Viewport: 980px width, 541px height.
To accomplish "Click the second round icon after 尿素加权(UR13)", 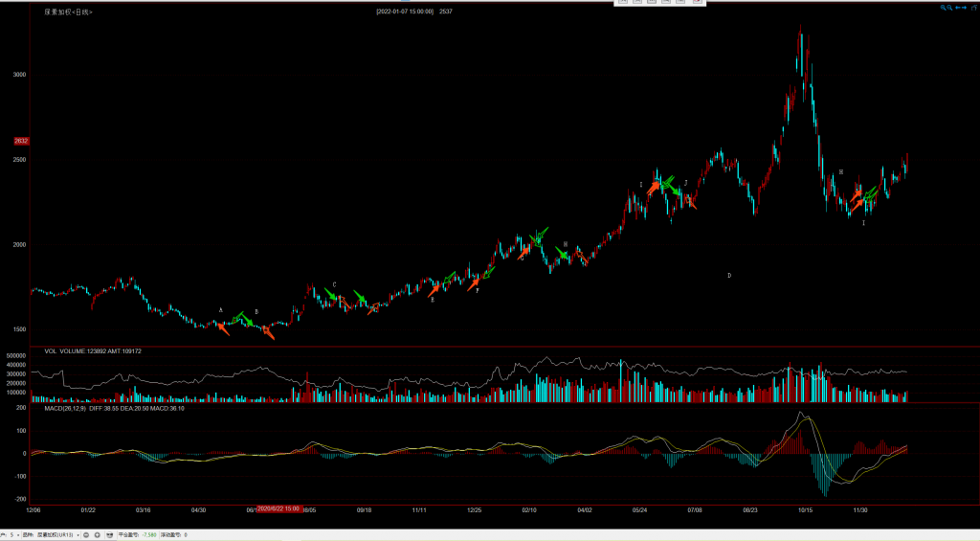I will [x=98, y=534].
